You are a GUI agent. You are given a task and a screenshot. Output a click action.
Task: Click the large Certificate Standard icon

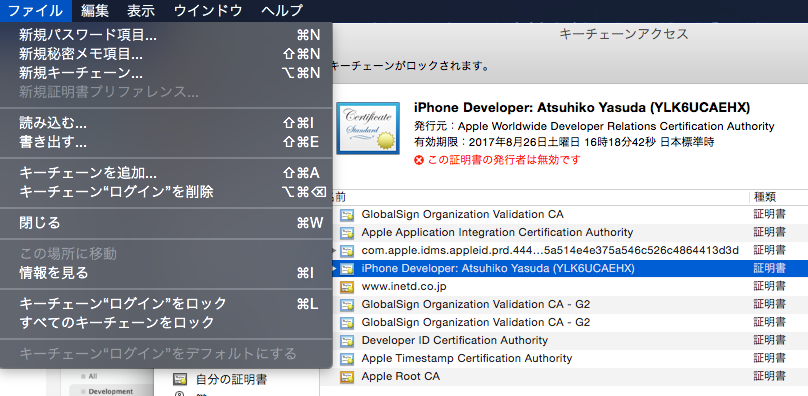tap(368, 128)
